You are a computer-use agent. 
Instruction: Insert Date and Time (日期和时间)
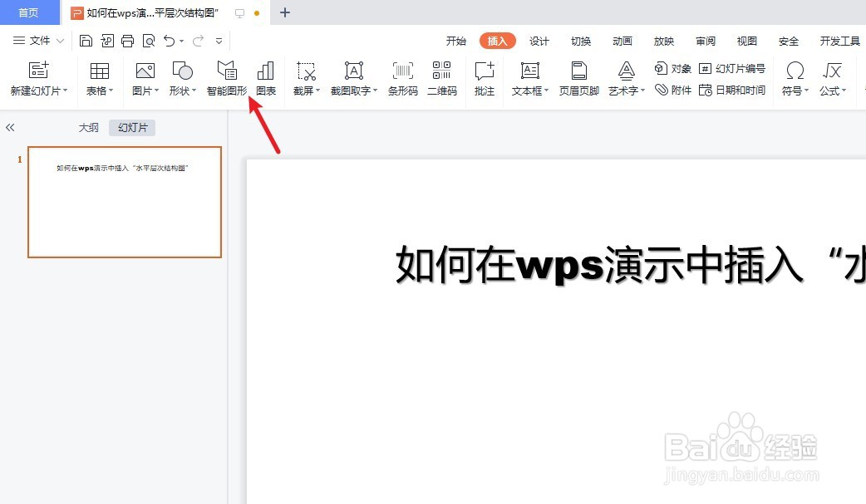(x=732, y=90)
